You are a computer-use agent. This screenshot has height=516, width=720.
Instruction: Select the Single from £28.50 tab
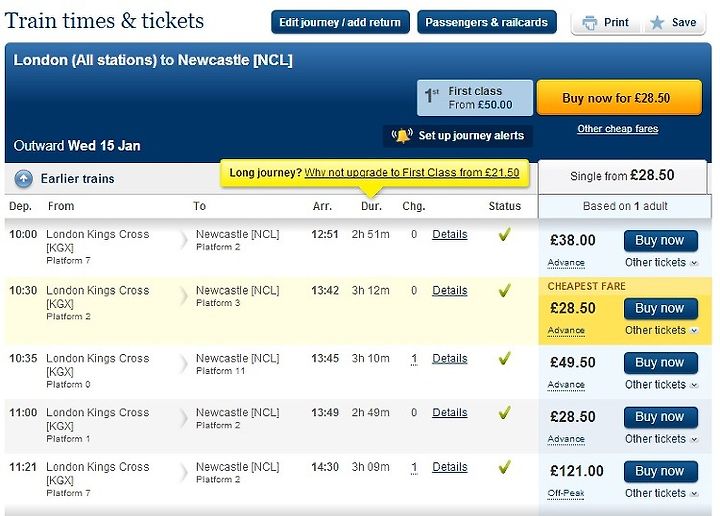coord(622,176)
